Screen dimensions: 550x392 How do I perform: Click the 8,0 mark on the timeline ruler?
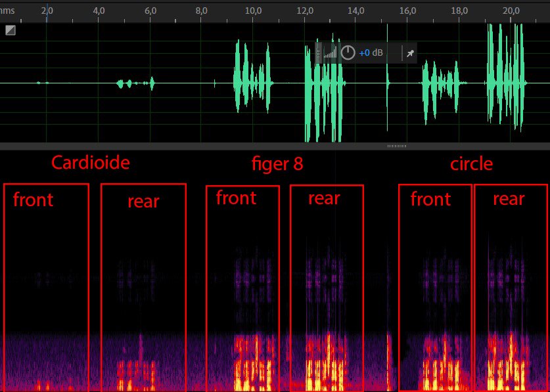(x=202, y=11)
